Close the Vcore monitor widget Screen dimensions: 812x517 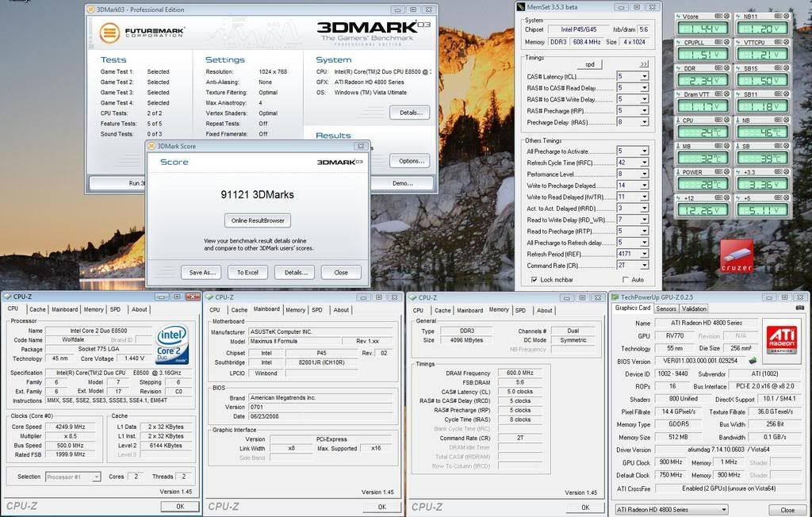(x=726, y=17)
